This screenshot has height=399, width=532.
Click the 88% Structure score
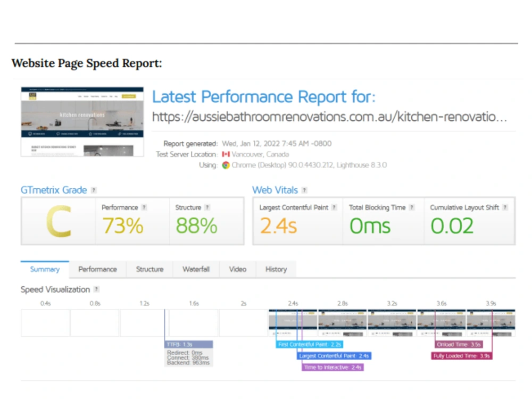[196, 226]
